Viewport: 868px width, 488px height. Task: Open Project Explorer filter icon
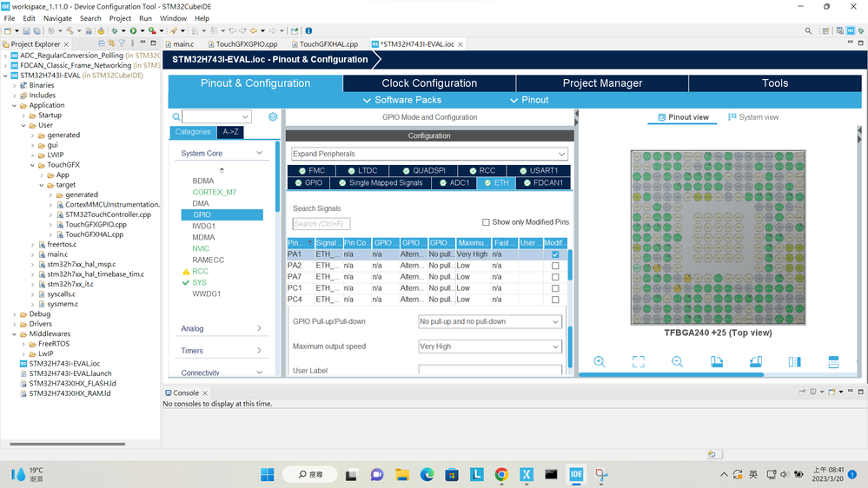[122, 43]
